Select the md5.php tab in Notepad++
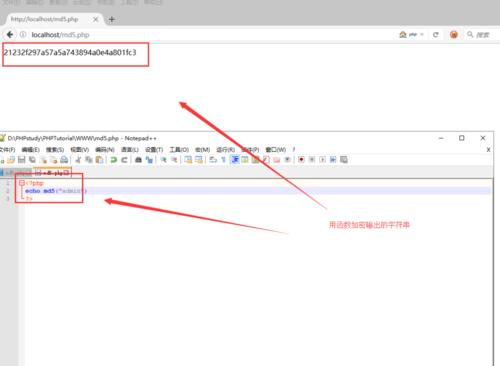This screenshot has height=366, width=500. click(x=53, y=173)
